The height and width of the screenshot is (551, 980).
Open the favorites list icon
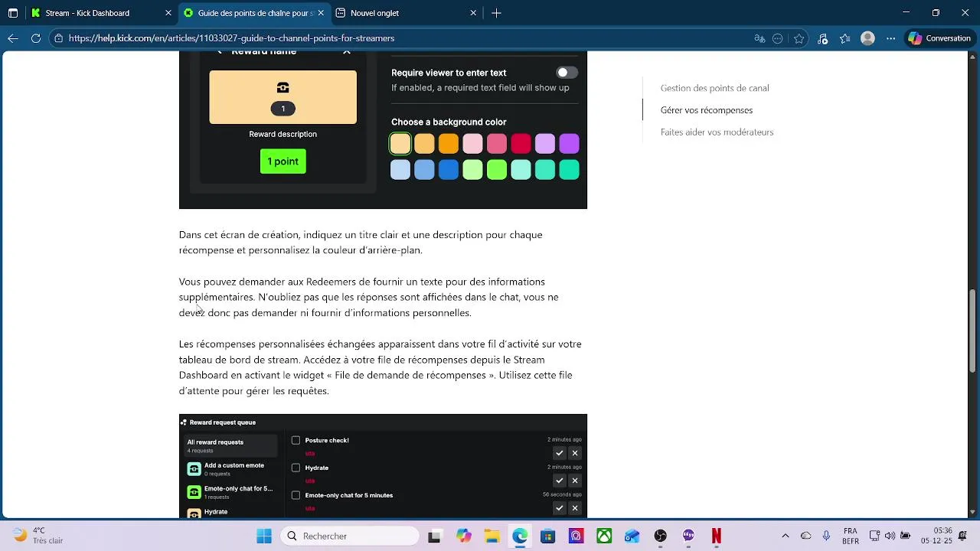point(845,38)
